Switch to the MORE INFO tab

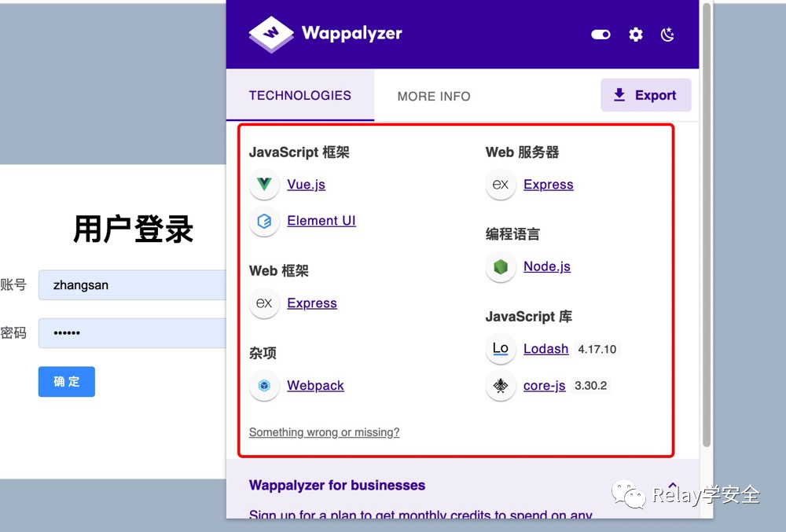[434, 96]
